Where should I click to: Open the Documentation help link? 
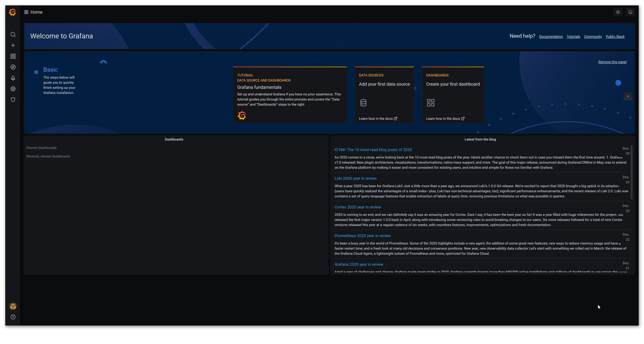click(551, 36)
